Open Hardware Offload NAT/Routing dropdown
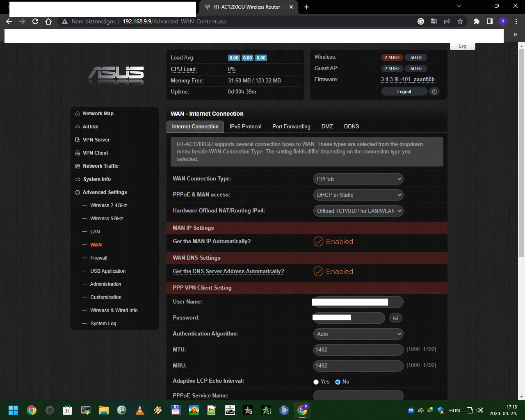 pos(358,211)
